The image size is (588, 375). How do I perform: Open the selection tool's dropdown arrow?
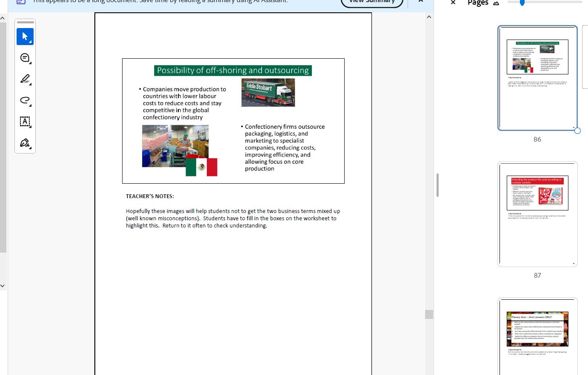pyautogui.click(x=30, y=41)
